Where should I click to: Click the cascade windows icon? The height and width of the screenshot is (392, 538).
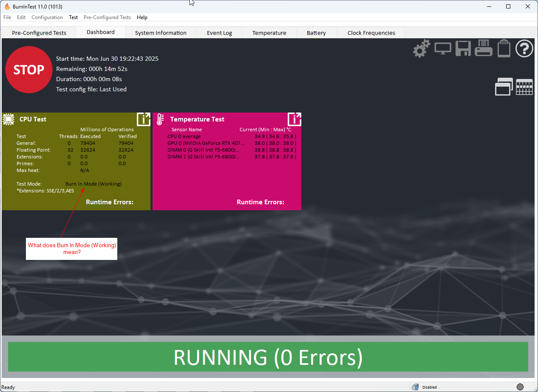pos(504,87)
